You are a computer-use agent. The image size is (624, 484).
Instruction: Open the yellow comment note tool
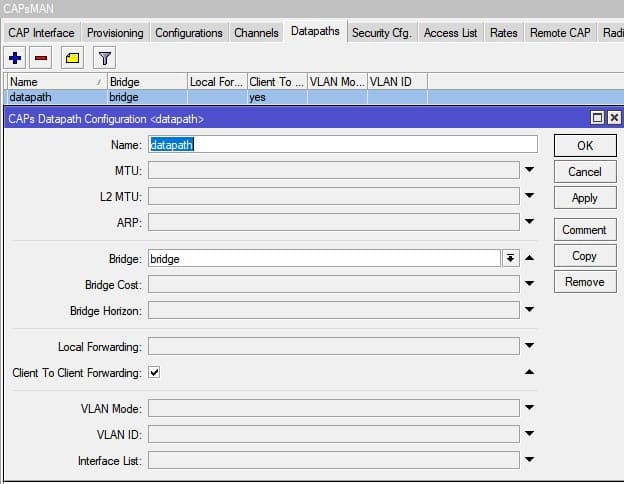[72, 58]
